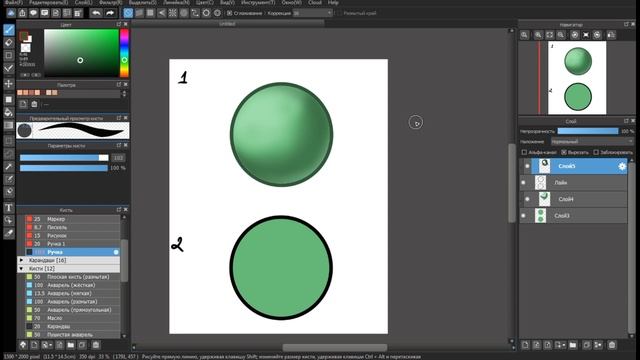Click the Undo arrow in the toolbar

point(96,13)
